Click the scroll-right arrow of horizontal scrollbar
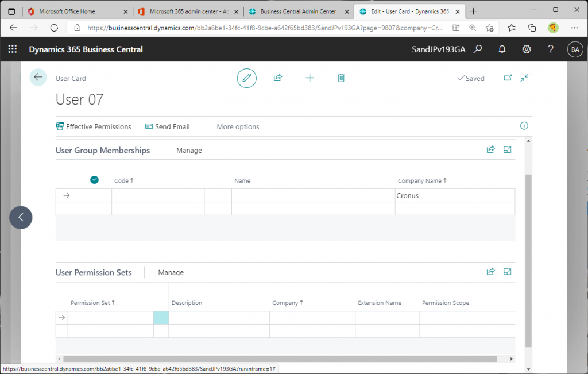The image size is (588, 374). pos(511,359)
